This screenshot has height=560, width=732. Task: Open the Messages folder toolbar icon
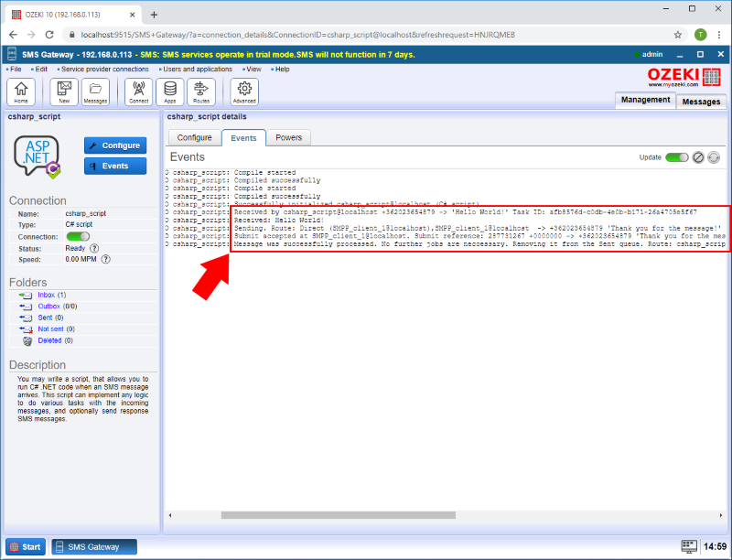click(x=95, y=92)
